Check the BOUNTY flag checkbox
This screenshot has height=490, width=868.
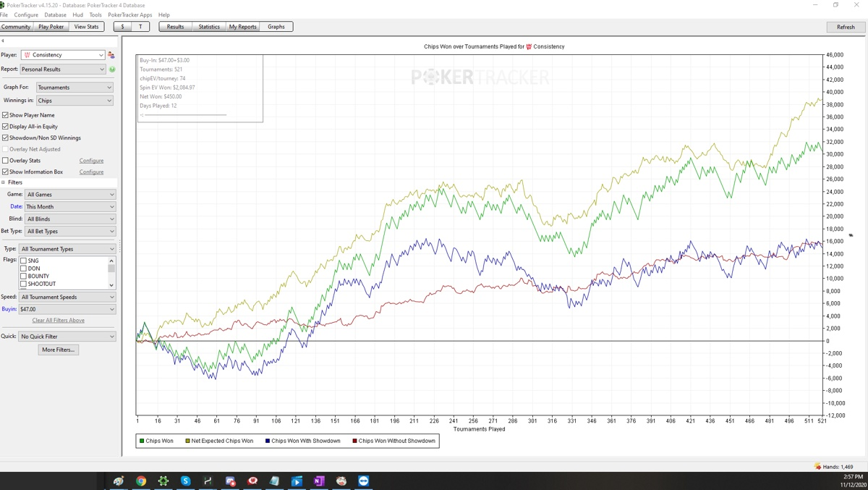(x=23, y=276)
